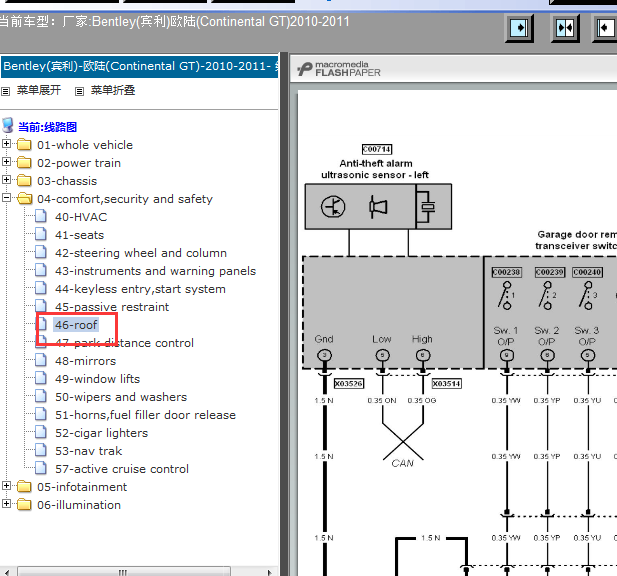Click page icon beside 49-window lifts
The image size is (617, 576).
41,378
